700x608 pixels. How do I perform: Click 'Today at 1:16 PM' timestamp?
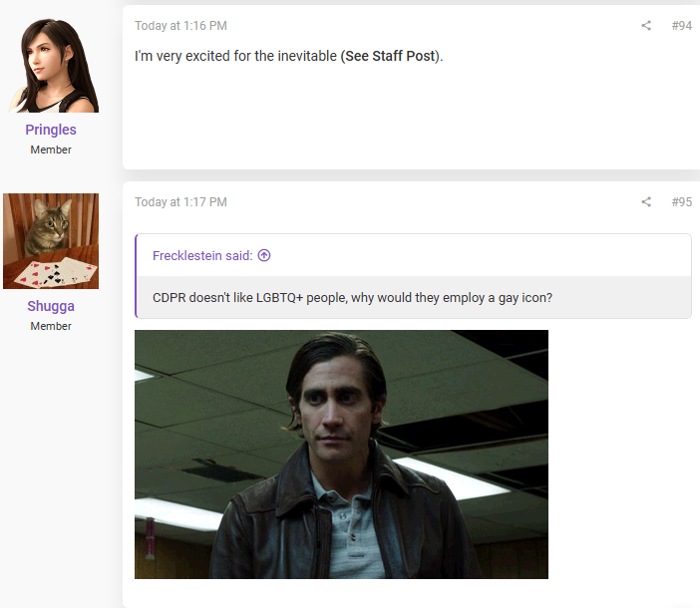click(x=180, y=26)
